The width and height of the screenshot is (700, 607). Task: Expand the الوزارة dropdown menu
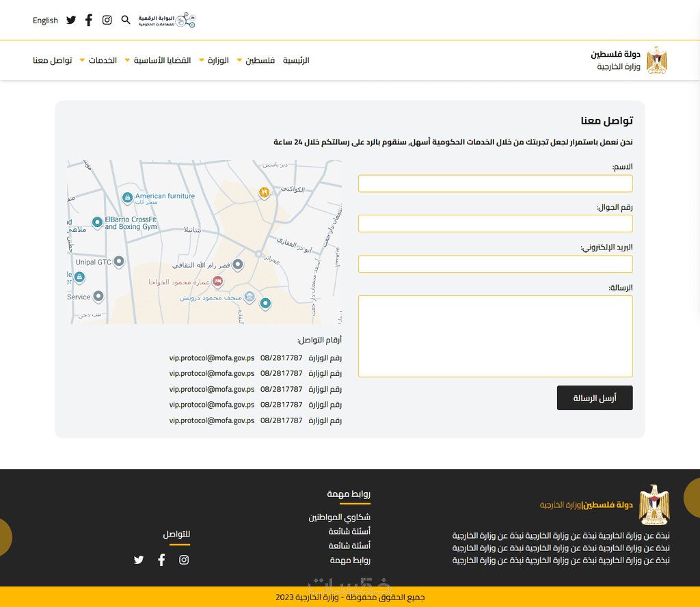pos(213,60)
